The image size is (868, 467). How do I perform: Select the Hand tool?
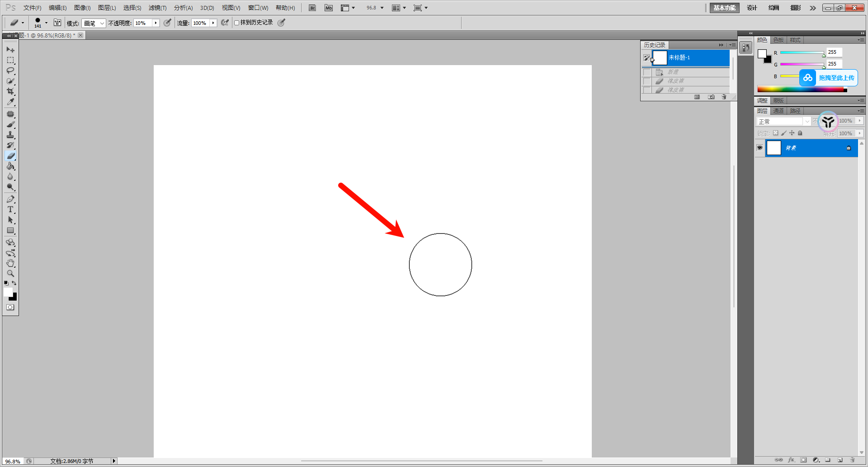[x=10, y=263]
